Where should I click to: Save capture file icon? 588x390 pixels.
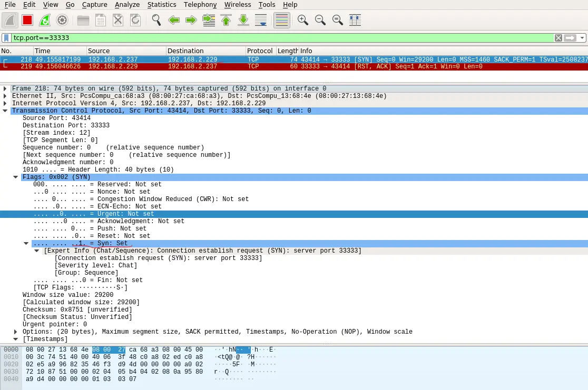[x=101, y=20]
